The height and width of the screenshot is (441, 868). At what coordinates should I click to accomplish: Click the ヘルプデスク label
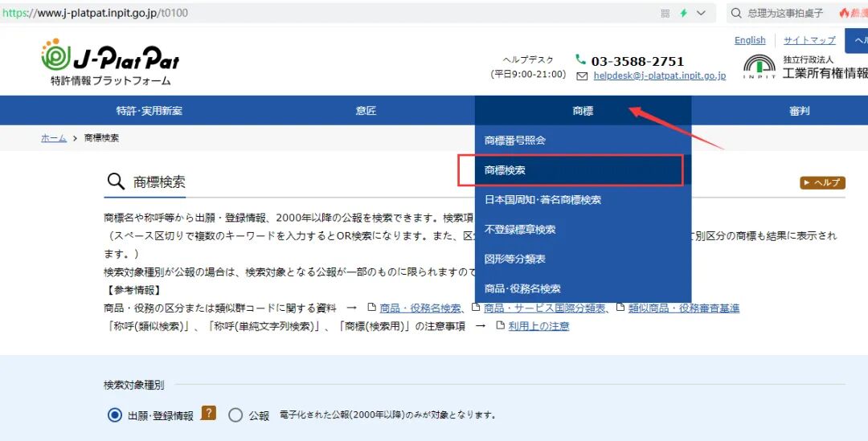coord(528,59)
